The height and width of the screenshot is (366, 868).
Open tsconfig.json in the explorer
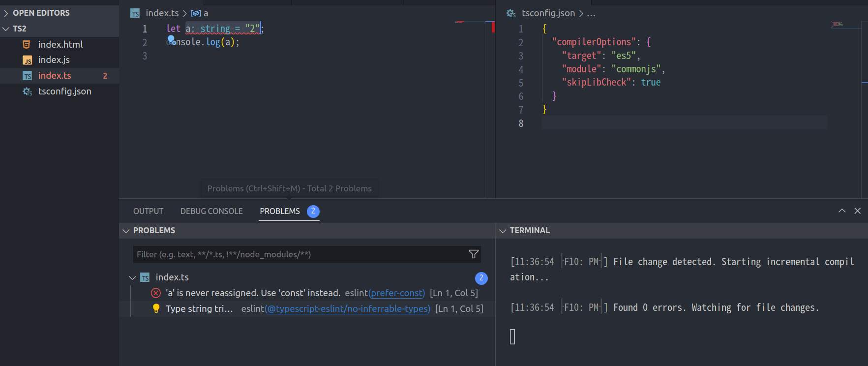(64, 91)
